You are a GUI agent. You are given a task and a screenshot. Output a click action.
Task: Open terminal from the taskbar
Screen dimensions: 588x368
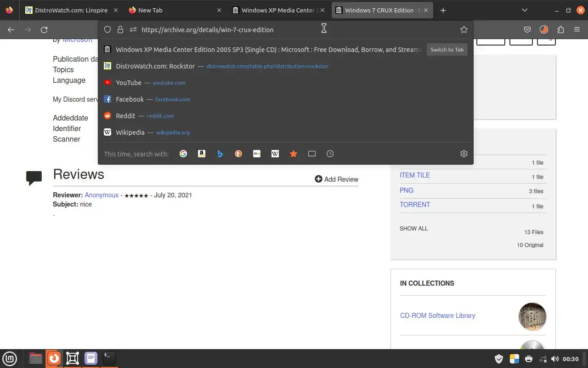[x=109, y=358]
